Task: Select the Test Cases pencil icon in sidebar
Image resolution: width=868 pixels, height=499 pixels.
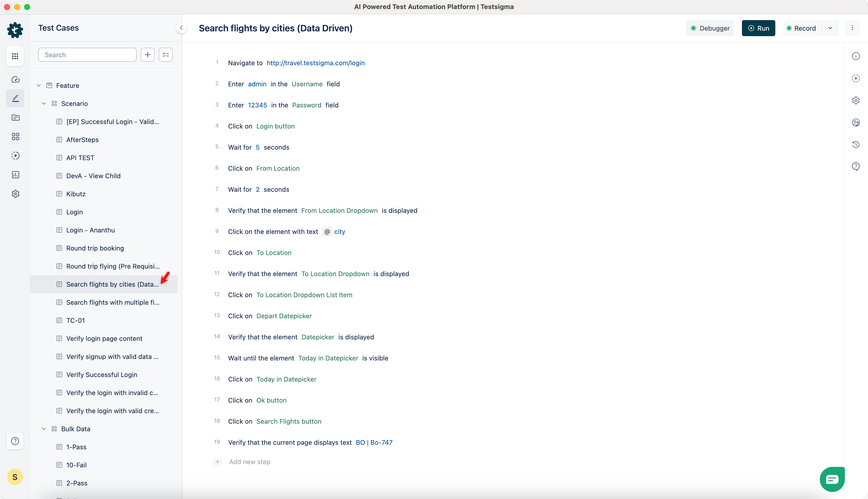Action: tap(15, 98)
